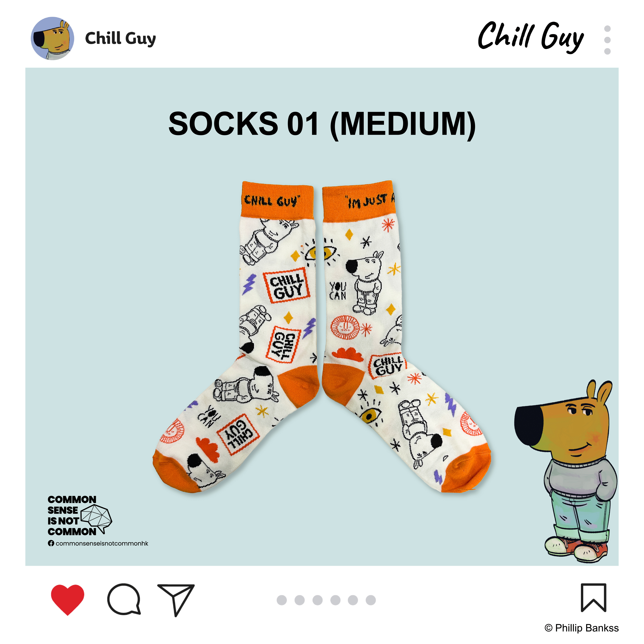Click the SOCKS 01 (MEDIUM) heading
The height and width of the screenshot is (644, 644).
[x=322, y=124]
